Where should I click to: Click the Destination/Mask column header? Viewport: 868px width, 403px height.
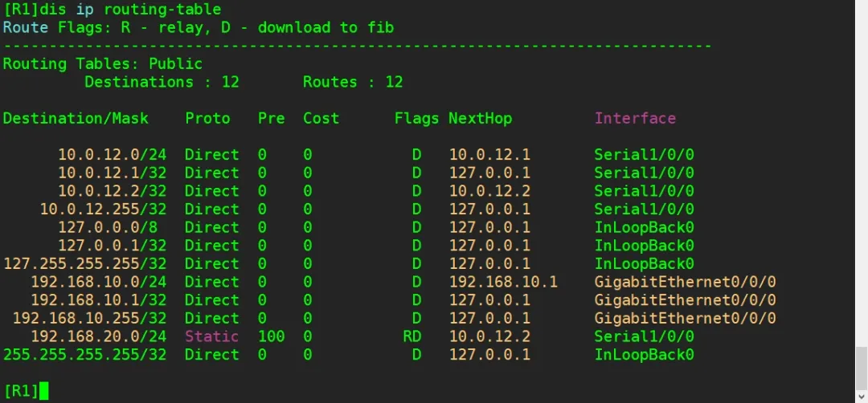coord(76,118)
